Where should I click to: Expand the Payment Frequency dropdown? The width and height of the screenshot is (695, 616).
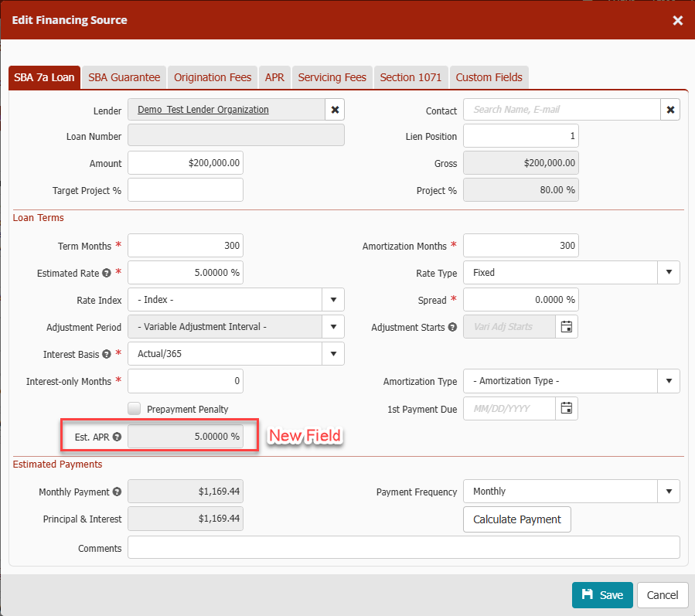coord(669,491)
